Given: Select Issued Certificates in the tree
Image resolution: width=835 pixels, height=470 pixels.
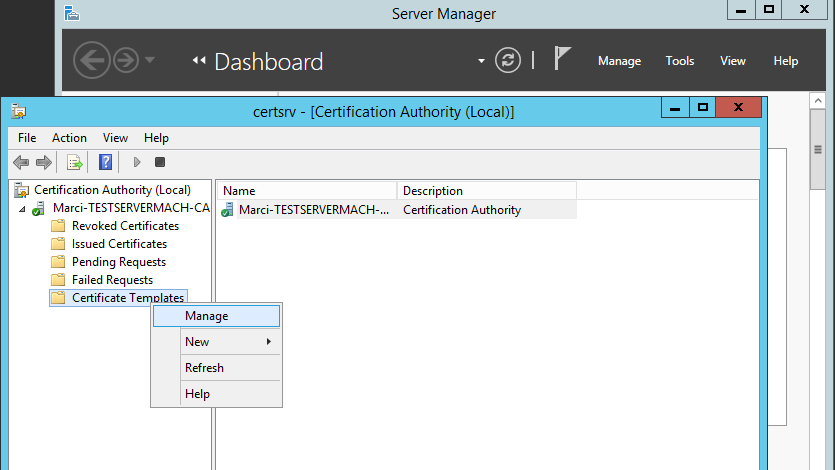Looking at the screenshot, I should 119,244.
